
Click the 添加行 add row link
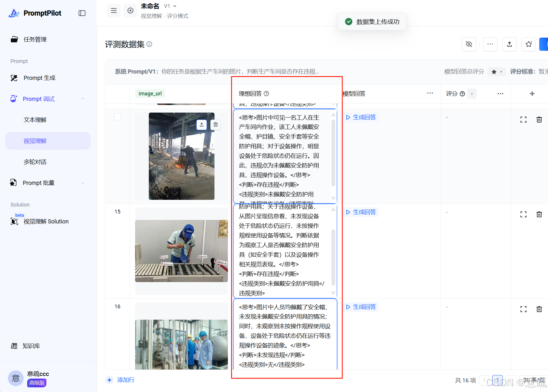(x=121, y=380)
